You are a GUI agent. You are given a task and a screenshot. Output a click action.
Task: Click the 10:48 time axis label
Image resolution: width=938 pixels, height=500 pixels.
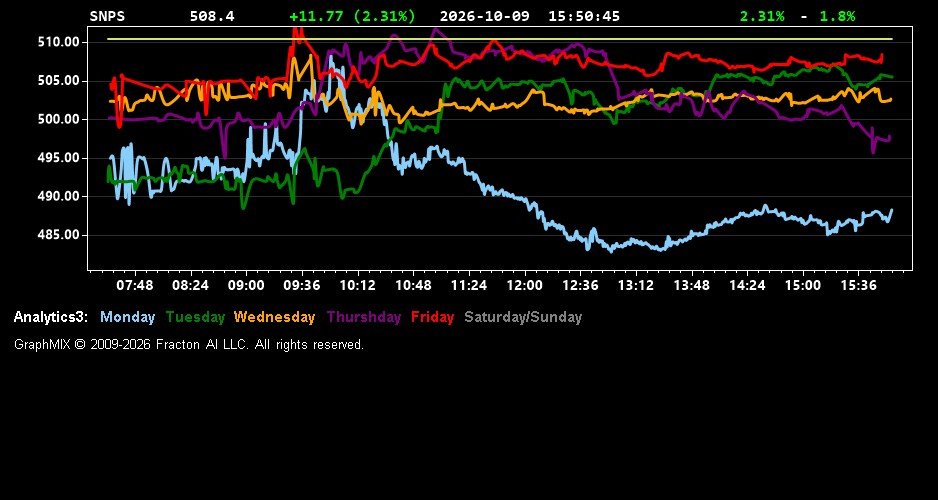[413, 285]
